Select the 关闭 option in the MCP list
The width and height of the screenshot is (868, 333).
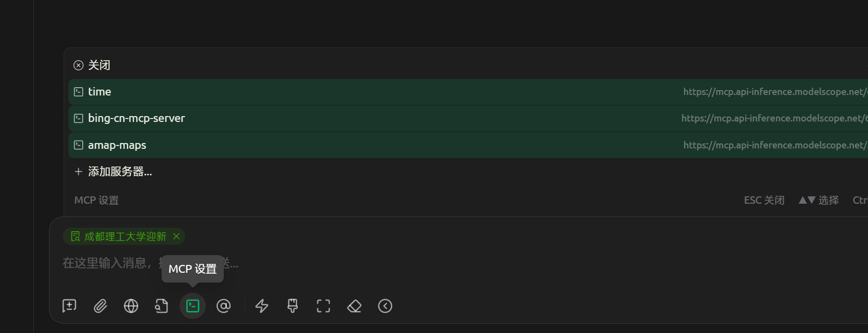98,65
